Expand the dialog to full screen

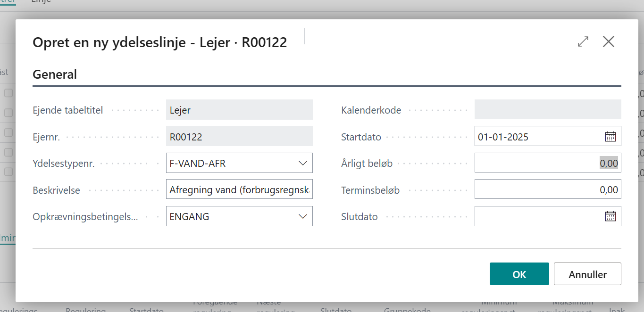[x=583, y=41]
